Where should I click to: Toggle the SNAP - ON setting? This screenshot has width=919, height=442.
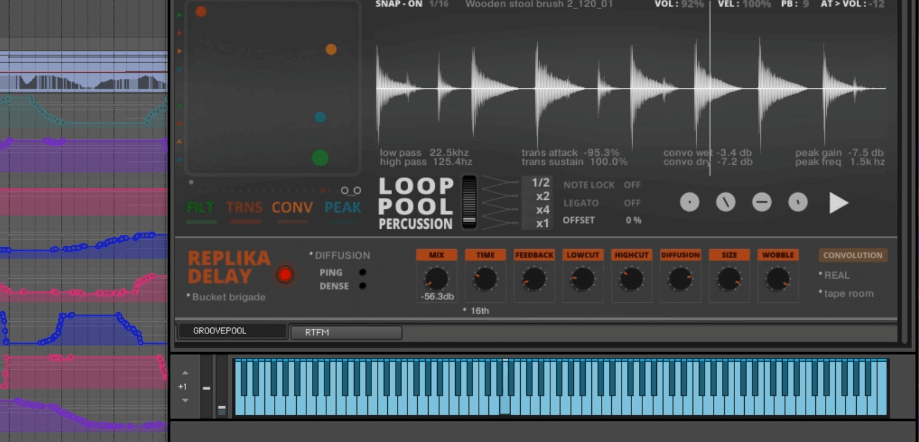[x=399, y=4]
